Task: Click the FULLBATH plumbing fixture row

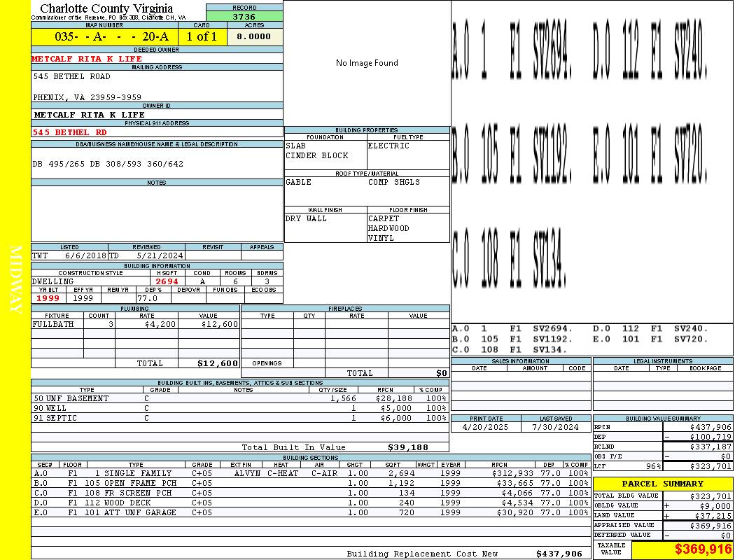Action: 136,324
